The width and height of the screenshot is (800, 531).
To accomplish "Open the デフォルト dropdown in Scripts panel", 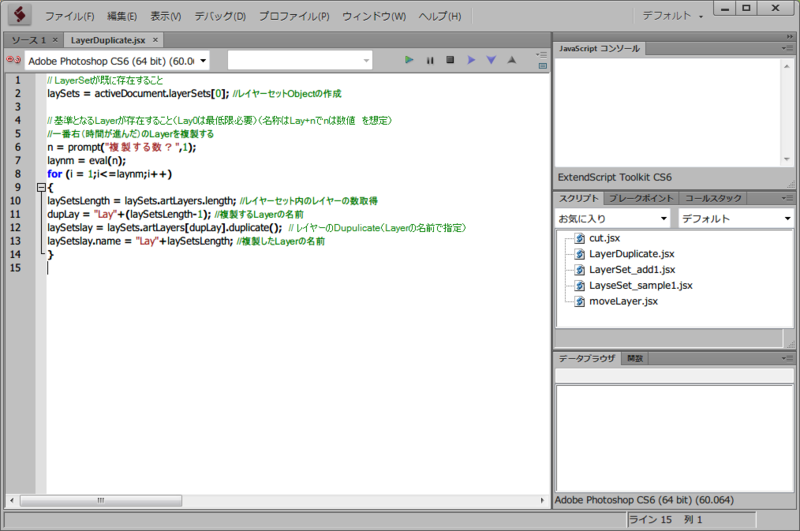I will tap(736, 218).
